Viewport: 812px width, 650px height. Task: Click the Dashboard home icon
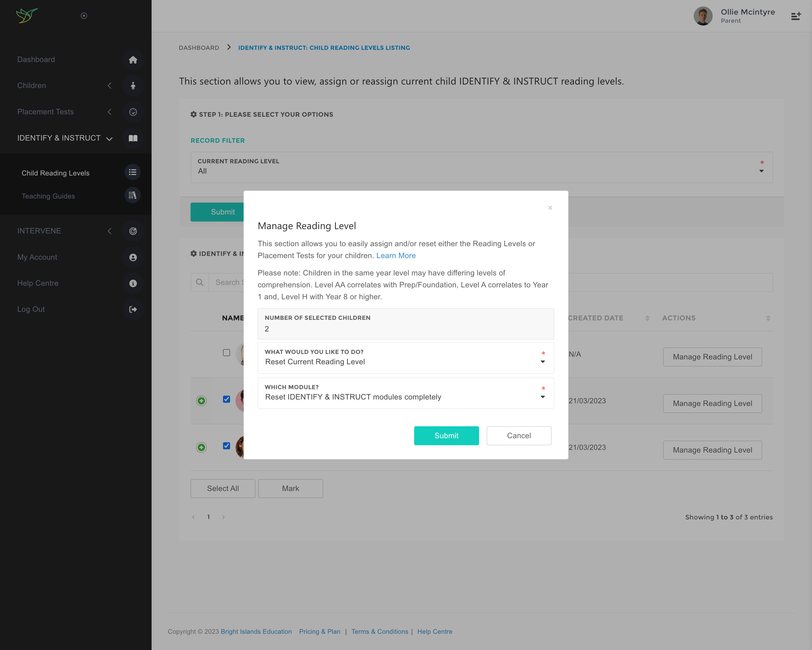tap(133, 60)
